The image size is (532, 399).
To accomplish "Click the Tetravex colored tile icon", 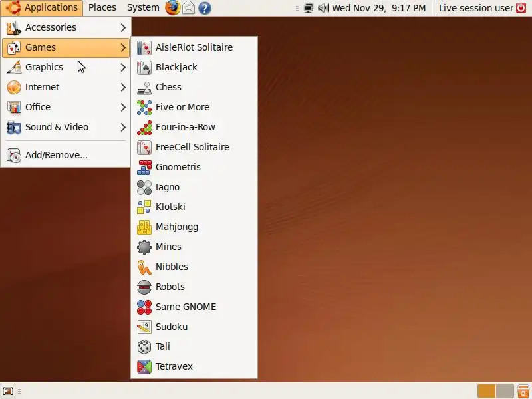I will [x=144, y=367].
